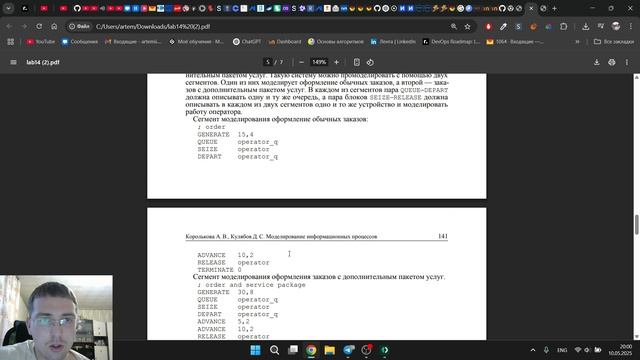Click the address bar with lab14 path
640x360 pixels.
(x=269, y=27)
